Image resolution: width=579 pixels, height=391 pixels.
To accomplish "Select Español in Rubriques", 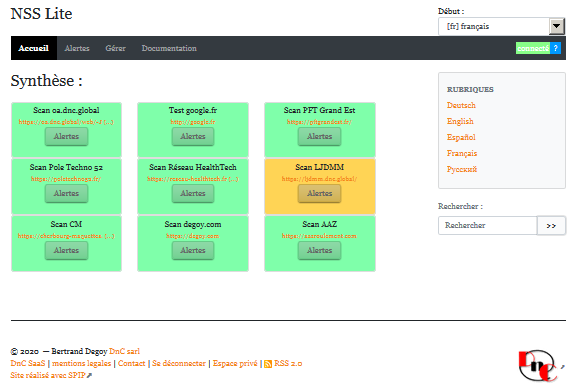I will (x=461, y=137).
